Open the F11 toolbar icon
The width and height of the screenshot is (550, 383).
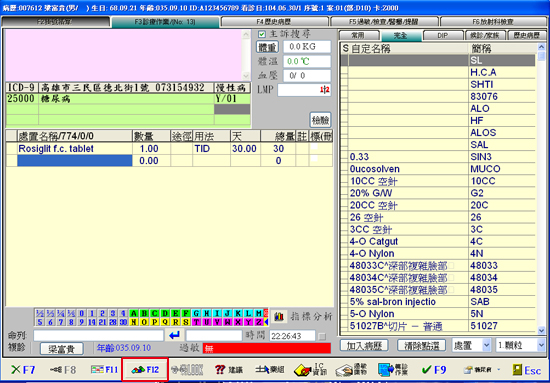click(x=105, y=370)
